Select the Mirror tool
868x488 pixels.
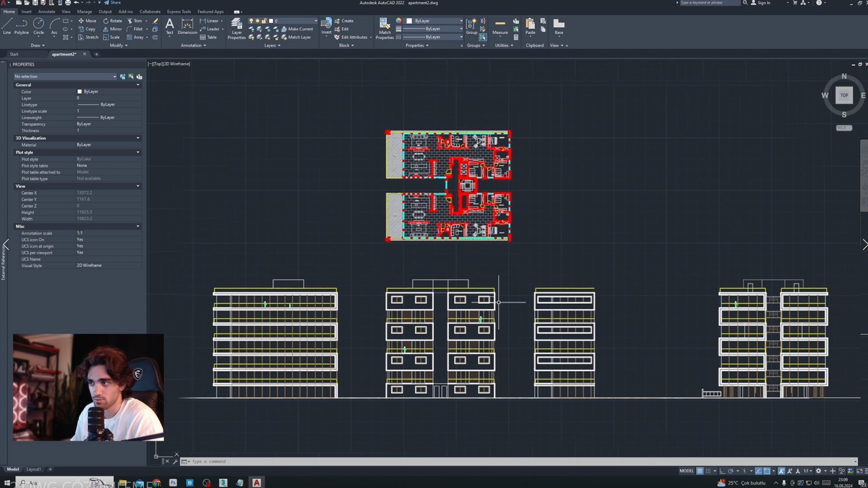[x=113, y=29]
